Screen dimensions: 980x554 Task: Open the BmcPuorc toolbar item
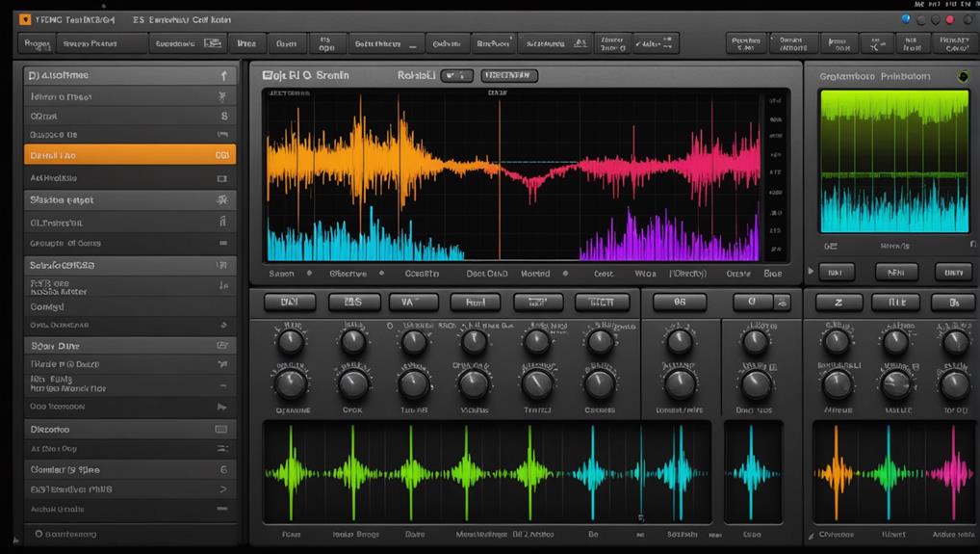click(493, 43)
